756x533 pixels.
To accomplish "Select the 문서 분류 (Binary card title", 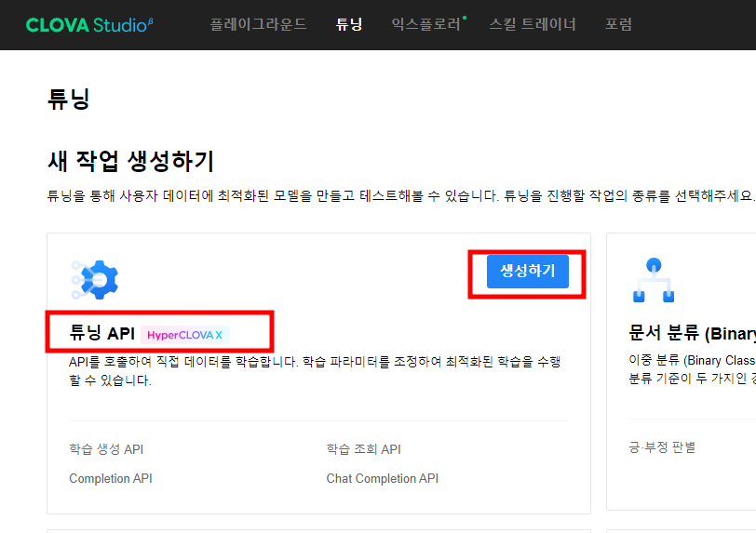I will point(692,333).
